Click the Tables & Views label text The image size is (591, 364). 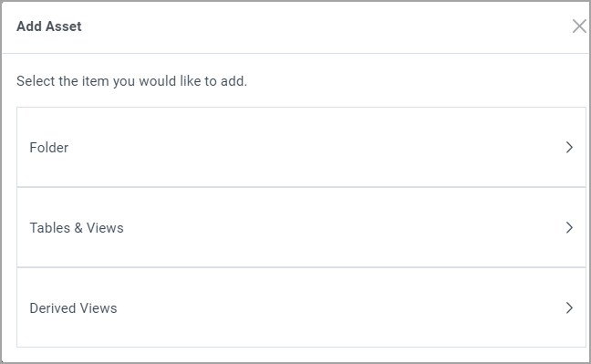tap(77, 228)
